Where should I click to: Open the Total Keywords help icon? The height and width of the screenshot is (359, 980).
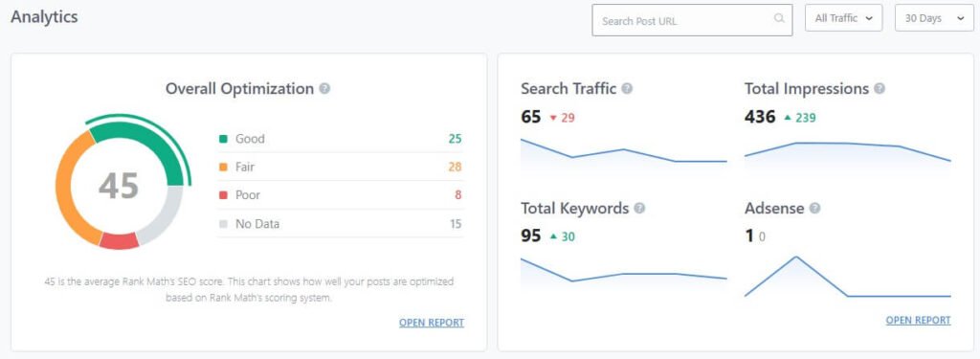(639, 209)
